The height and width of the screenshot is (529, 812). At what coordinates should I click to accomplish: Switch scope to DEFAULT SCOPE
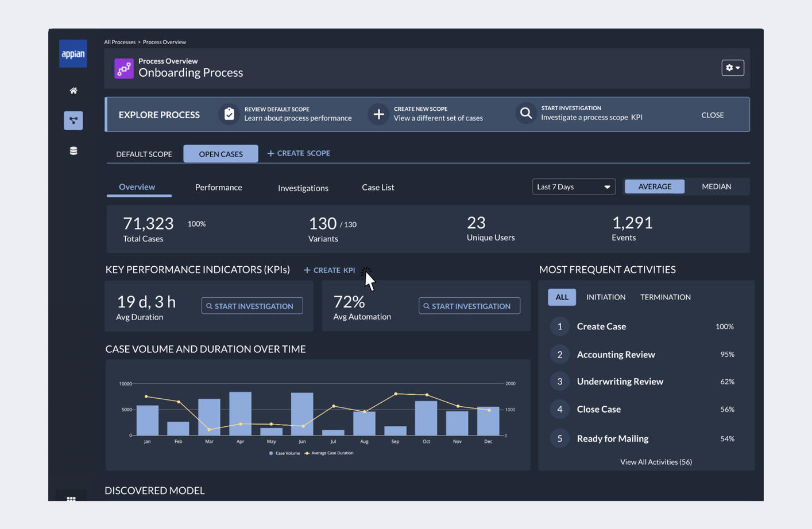point(144,154)
